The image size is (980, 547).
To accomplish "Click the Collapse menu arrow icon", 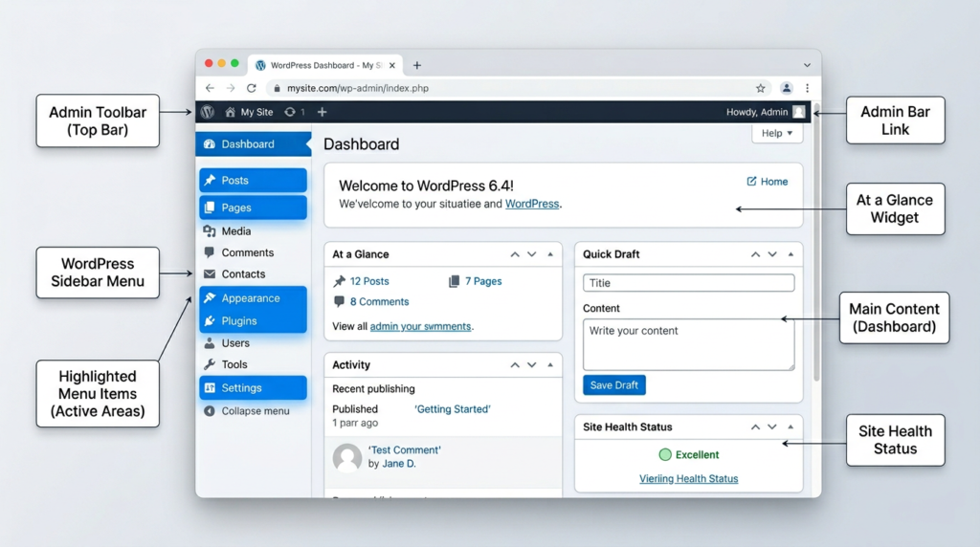I will (210, 411).
